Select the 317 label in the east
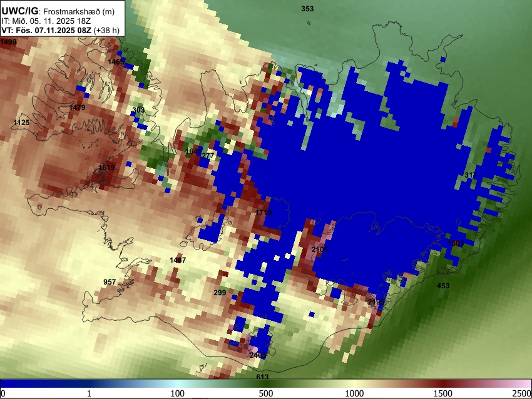Image resolution: width=532 pixels, height=399 pixels. [x=471, y=175]
